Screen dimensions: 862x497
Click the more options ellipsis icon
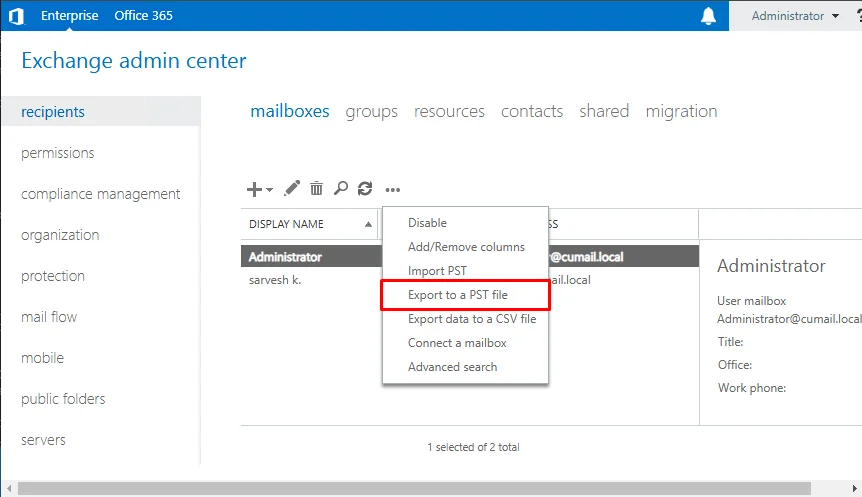pyautogui.click(x=393, y=190)
